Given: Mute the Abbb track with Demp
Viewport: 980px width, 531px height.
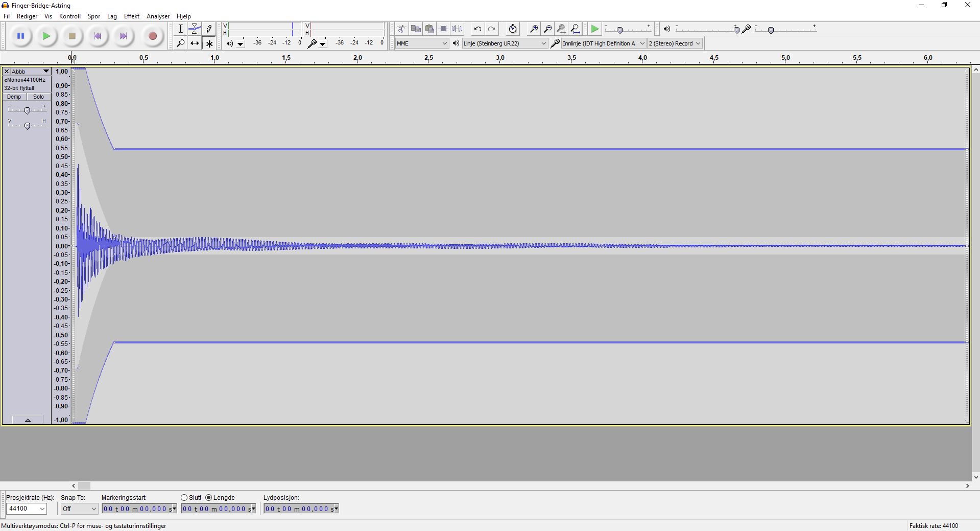Looking at the screenshot, I should (x=14, y=97).
